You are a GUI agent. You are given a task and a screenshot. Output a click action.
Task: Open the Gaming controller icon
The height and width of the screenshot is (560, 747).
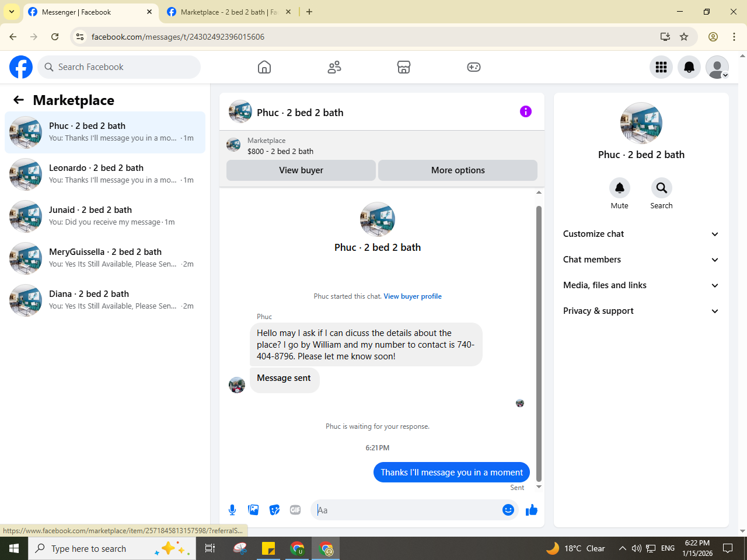pos(474,67)
